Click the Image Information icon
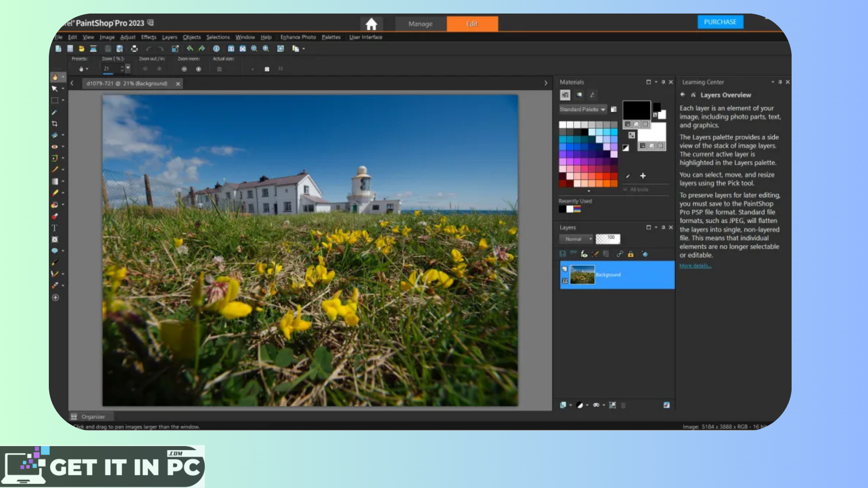The image size is (868, 488). click(x=217, y=48)
